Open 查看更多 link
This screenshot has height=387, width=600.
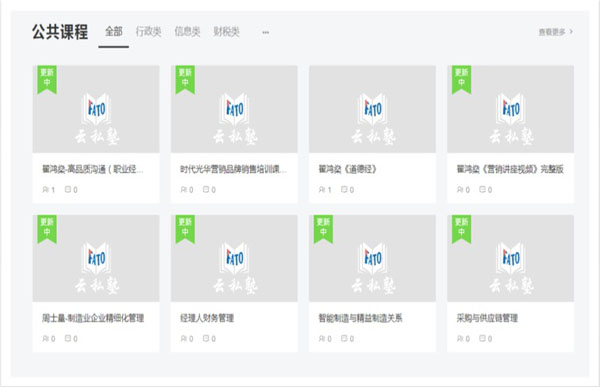[552, 32]
